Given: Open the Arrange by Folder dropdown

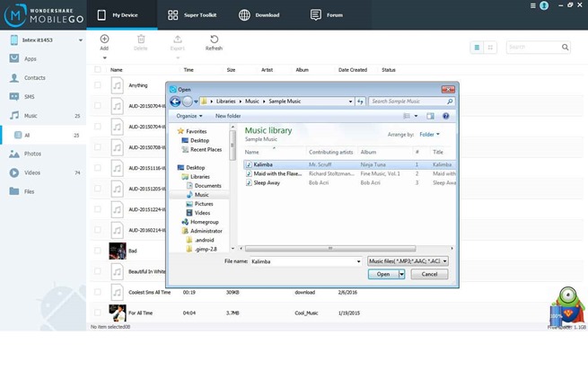Looking at the screenshot, I should click(429, 135).
